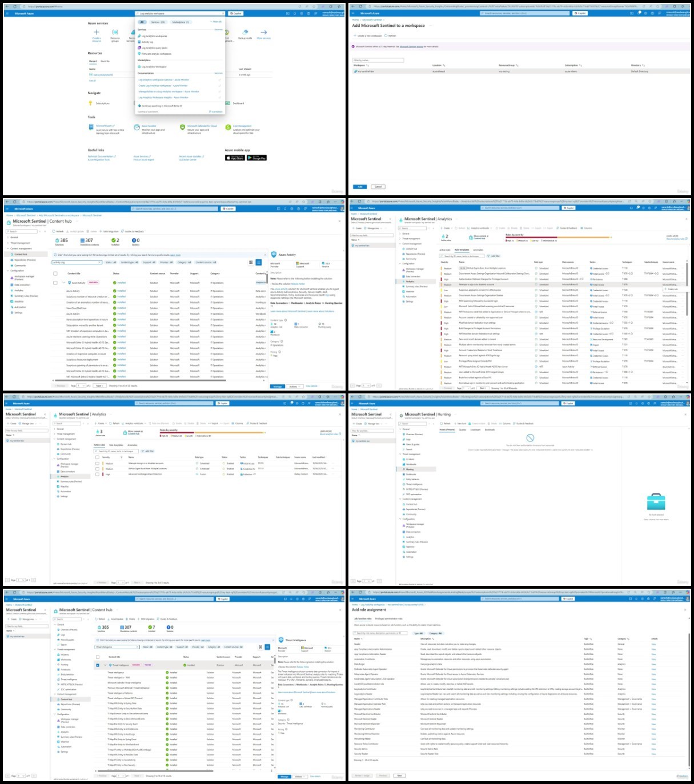
Task: Click SIEM migration in Activity Log content hub toolbar
Action: coord(109,232)
